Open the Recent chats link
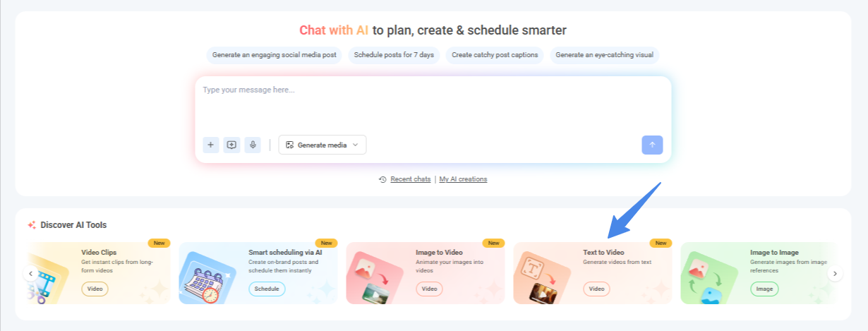The width and height of the screenshot is (868, 331). (410, 179)
